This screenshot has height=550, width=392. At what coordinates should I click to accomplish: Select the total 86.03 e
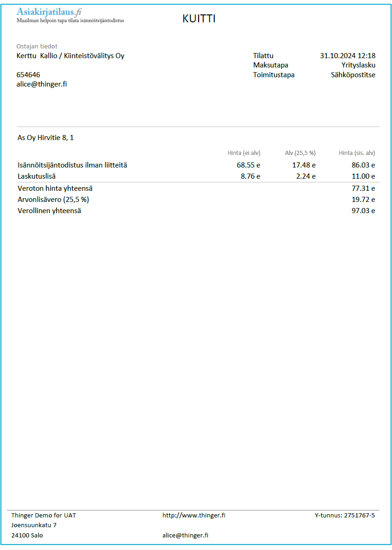363,165
